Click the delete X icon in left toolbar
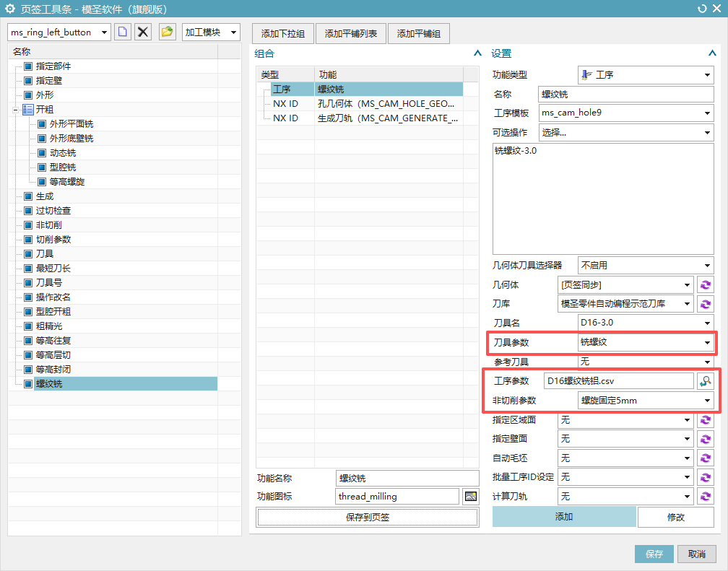Image resolution: width=728 pixels, height=571 pixels. pyautogui.click(x=143, y=32)
